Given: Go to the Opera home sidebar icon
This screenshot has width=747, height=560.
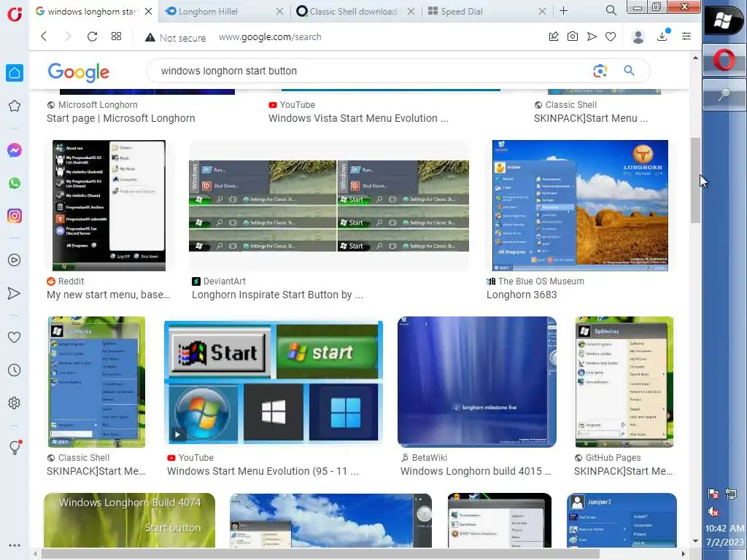Looking at the screenshot, I should pos(15,73).
